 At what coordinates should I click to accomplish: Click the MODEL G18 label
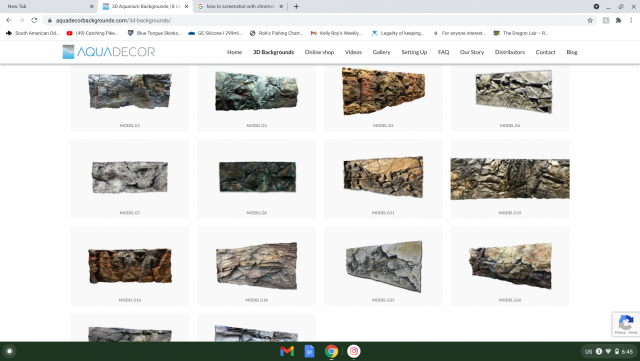click(256, 300)
